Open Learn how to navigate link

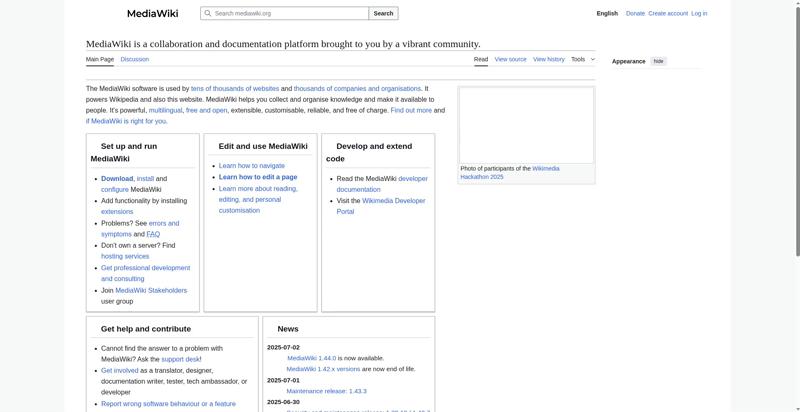252,166
